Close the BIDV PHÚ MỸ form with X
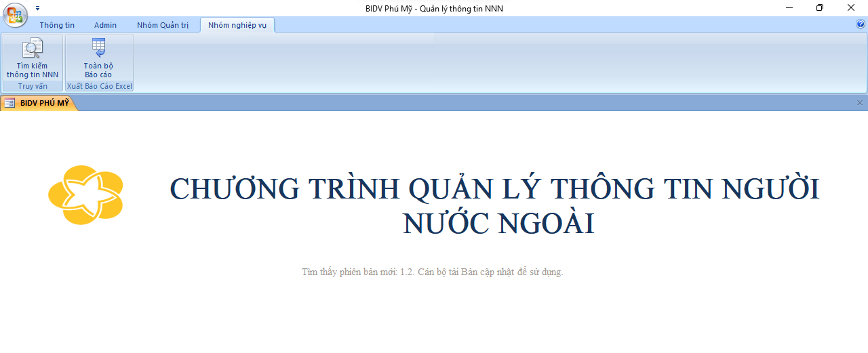 (x=860, y=103)
